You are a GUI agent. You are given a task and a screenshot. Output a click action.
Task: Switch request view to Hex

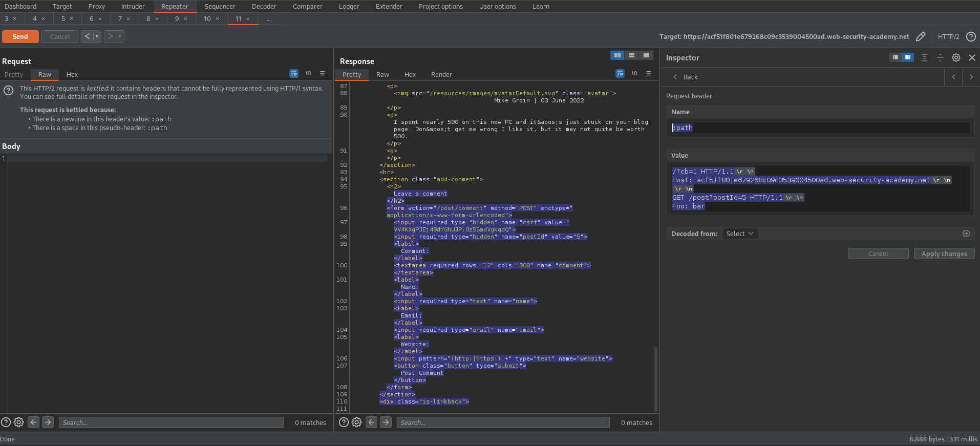[x=72, y=74]
